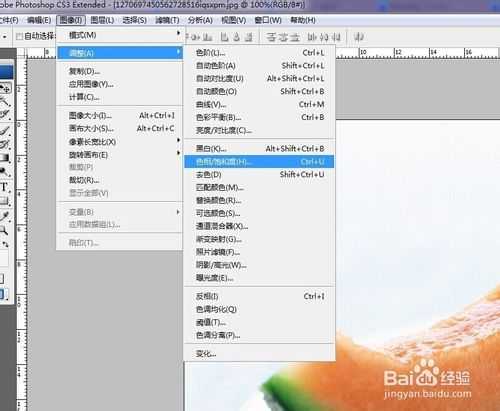Click the align horizontal centers icon

click(x=236, y=37)
